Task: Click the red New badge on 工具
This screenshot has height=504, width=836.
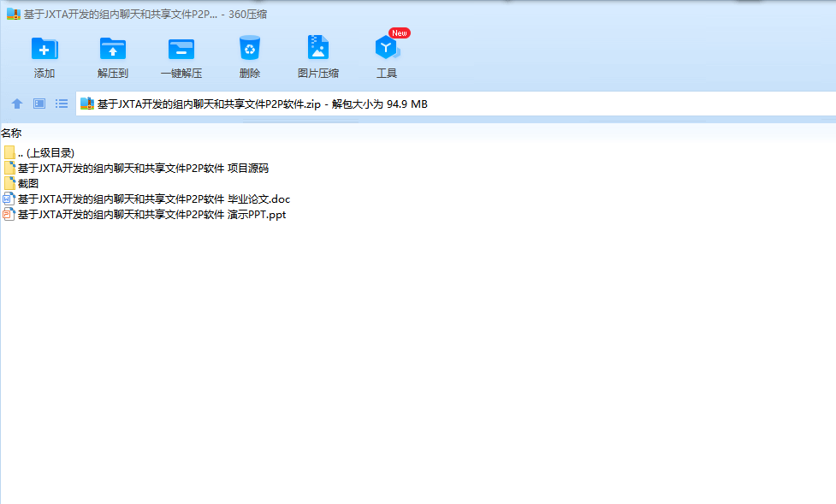Action: pos(400,33)
